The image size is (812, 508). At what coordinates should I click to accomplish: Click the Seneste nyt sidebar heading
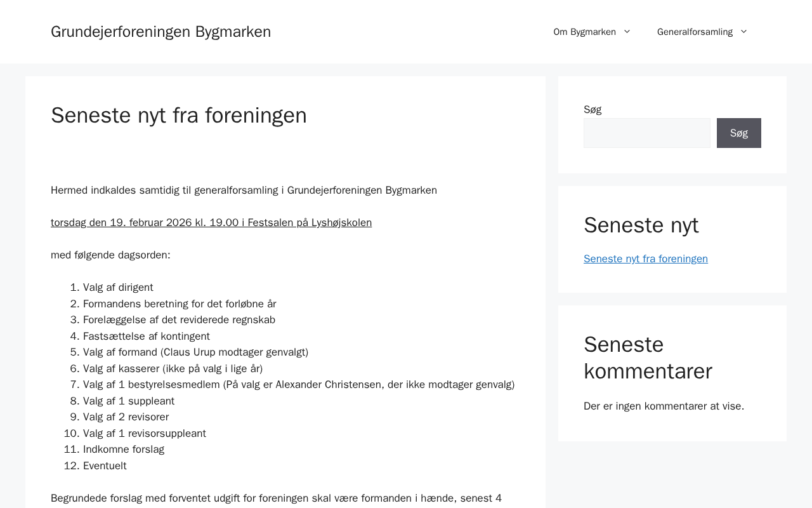pos(641,225)
